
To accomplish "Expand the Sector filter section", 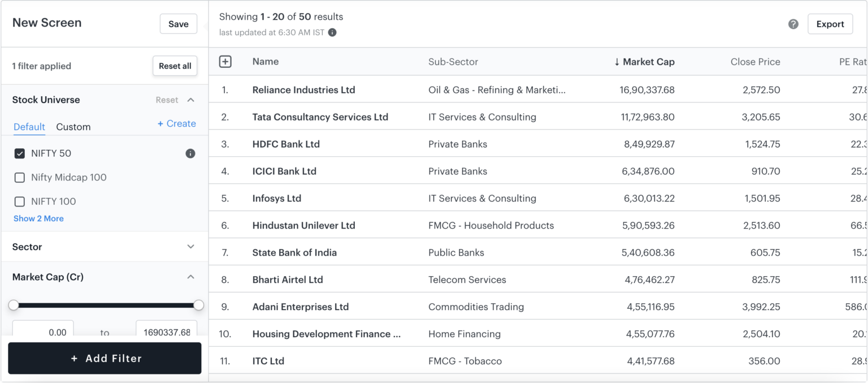I will 190,247.
